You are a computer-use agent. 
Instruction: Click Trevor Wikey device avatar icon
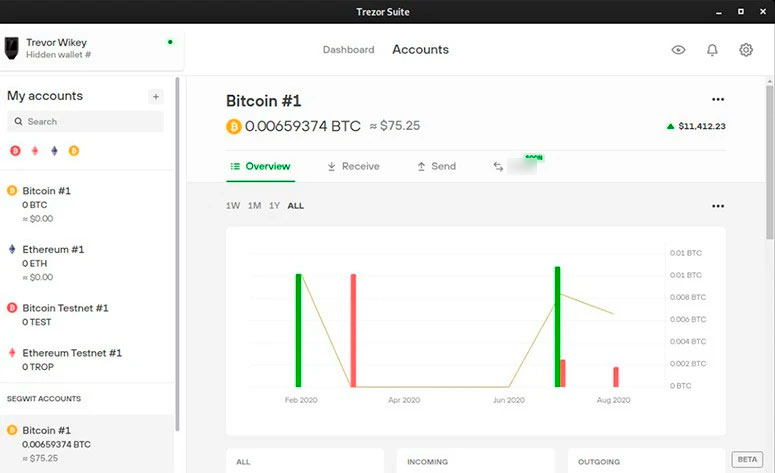(13, 48)
